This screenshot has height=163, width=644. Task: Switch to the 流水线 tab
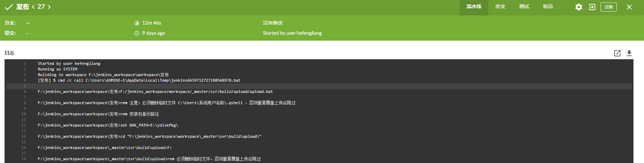(x=474, y=7)
